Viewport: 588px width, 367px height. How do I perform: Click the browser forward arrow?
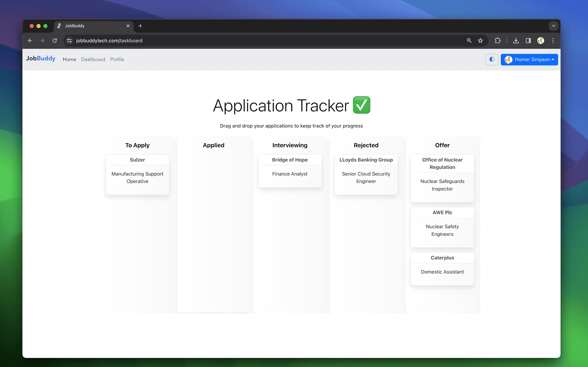click(42, 41)
